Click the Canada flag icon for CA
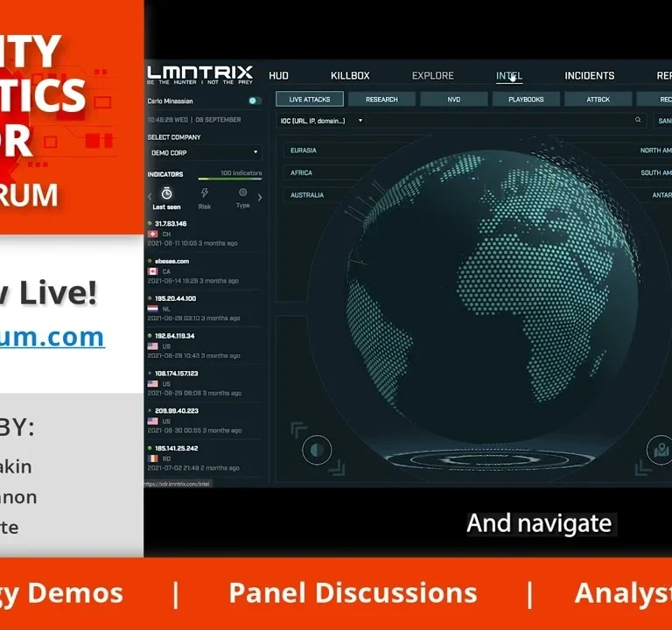The image size is (672, 630). click(x=152, y=271)
